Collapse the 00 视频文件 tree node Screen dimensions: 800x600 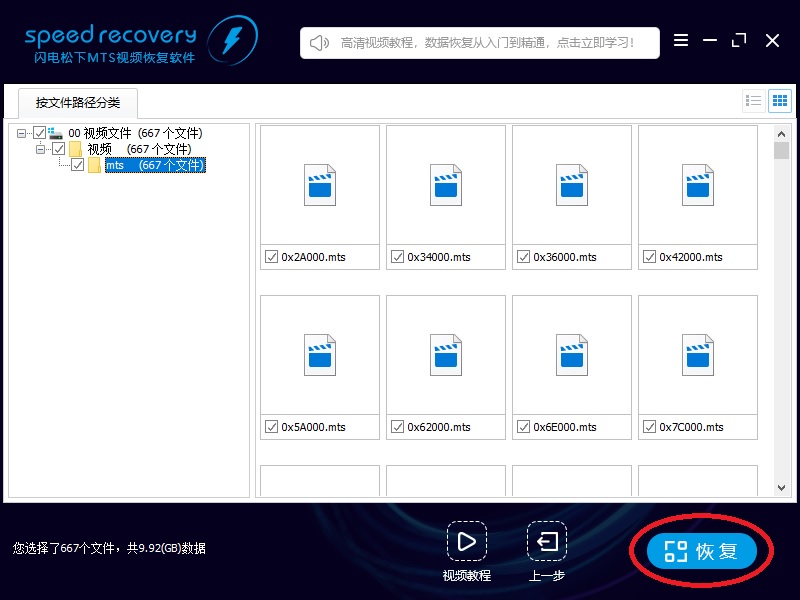(x=21, y=134)
